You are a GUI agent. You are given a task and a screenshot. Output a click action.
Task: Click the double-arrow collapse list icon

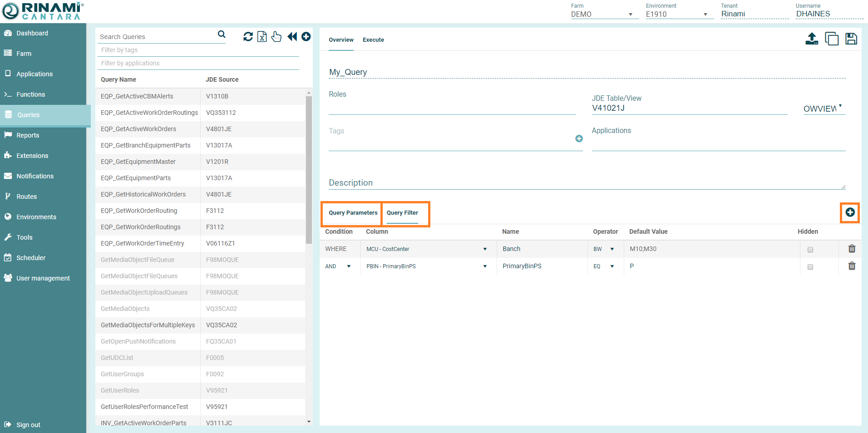[292, 37]
